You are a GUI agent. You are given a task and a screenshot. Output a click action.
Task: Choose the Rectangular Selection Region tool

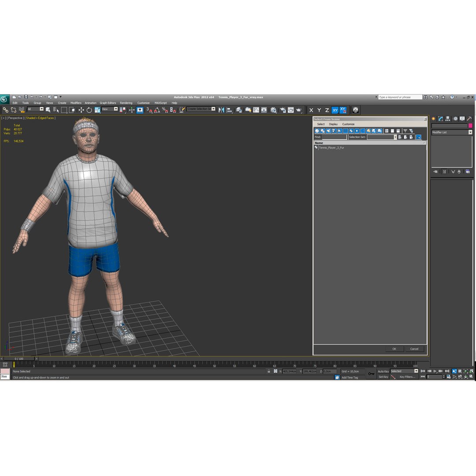(64, 110)
